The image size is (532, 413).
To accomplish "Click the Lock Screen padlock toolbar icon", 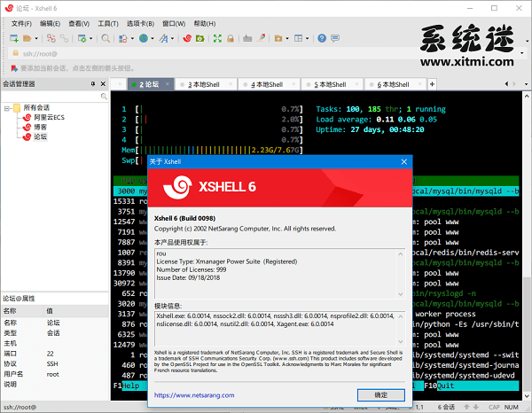I will [231, 38].
